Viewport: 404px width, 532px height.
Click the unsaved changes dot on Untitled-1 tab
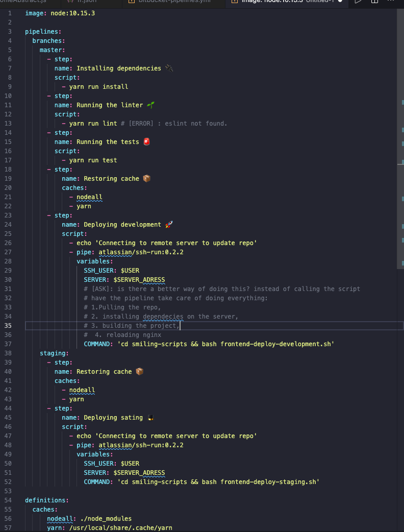point(339,2)
